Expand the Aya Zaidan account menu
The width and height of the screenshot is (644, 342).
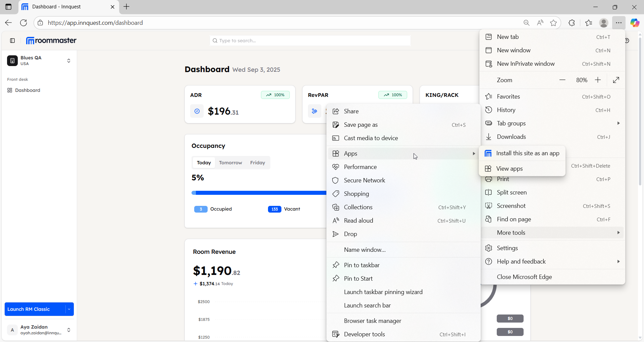69,330
